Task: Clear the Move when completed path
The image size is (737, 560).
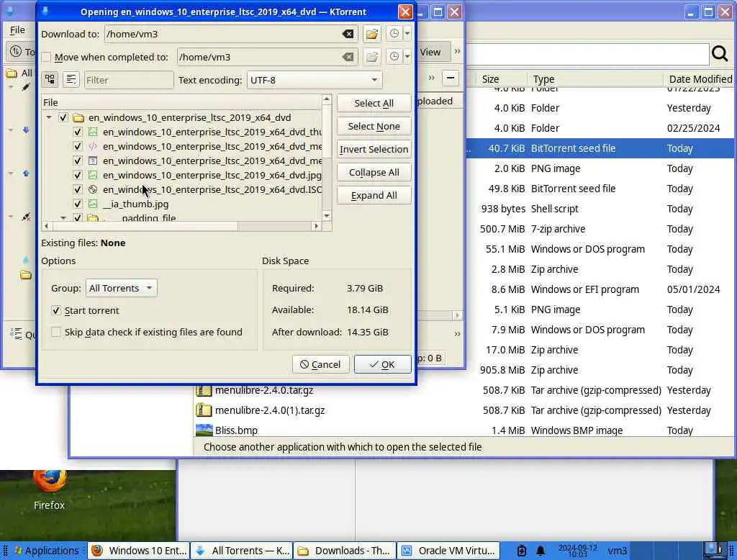Action: point(348,57)
